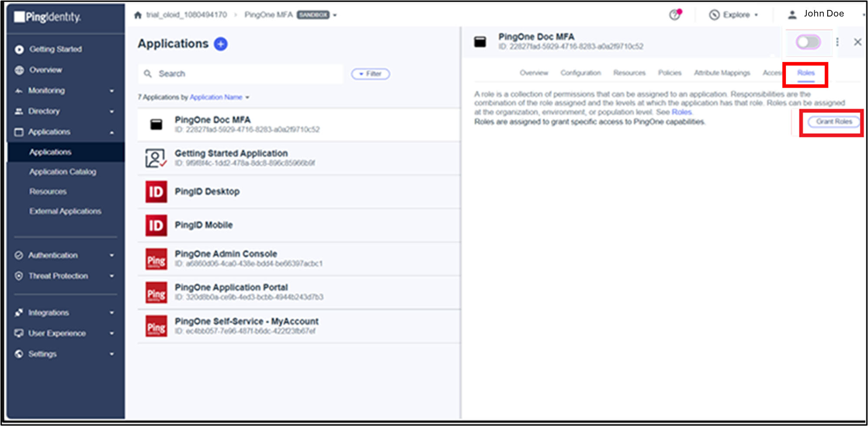Click PingOne Admin Console Ping icon
The width and height of the screenshot is (868, 426).
pos(156,259)
